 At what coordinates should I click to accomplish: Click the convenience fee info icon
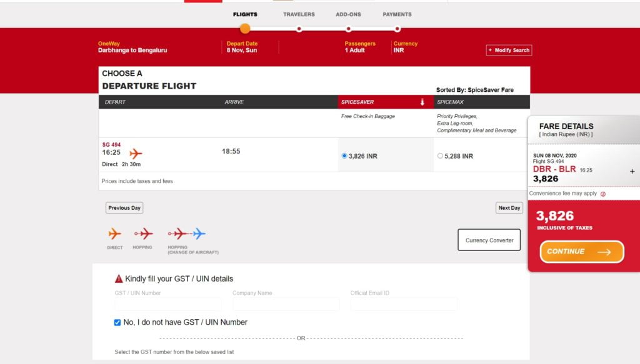pyautogui.click(x=603, y=194)
